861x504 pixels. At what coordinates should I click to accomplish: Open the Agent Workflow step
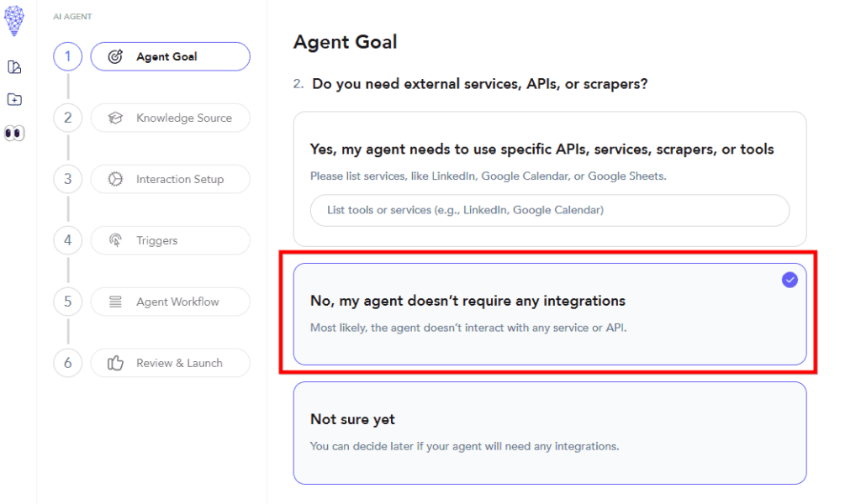pos(177,302)
